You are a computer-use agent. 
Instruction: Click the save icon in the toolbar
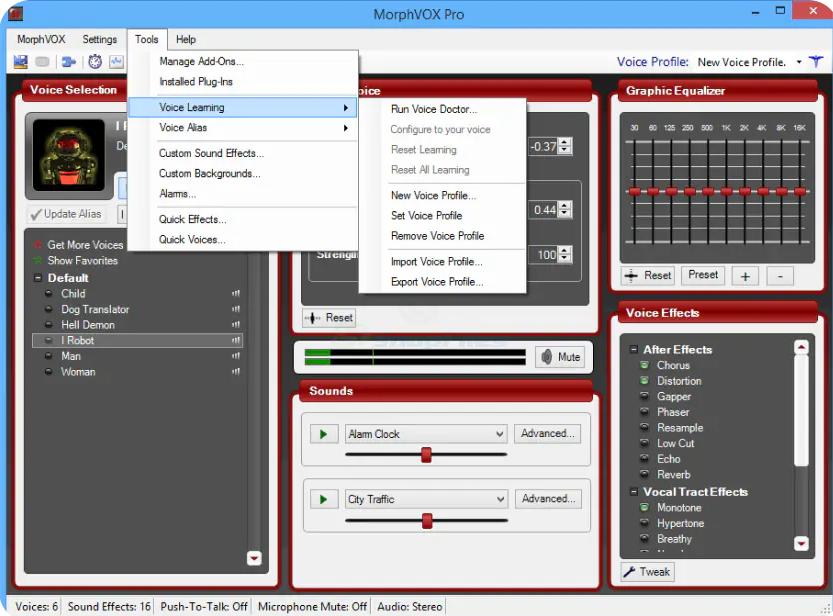[x=21, y=62]
